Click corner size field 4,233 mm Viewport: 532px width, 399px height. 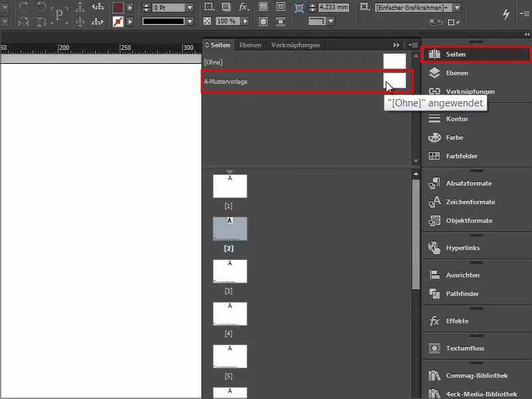click(x=334, y=7)
